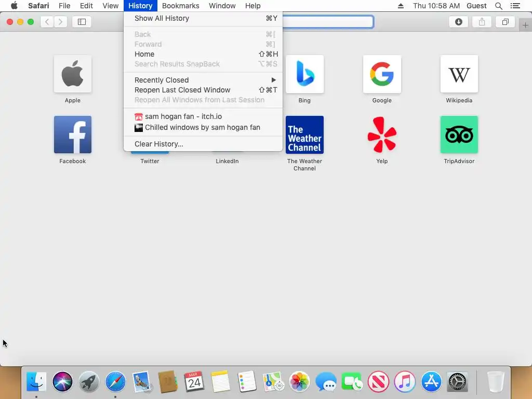532x399 pixels.
Task: Click the Thu 10:58 AM clock
Action: pos(436,6)
